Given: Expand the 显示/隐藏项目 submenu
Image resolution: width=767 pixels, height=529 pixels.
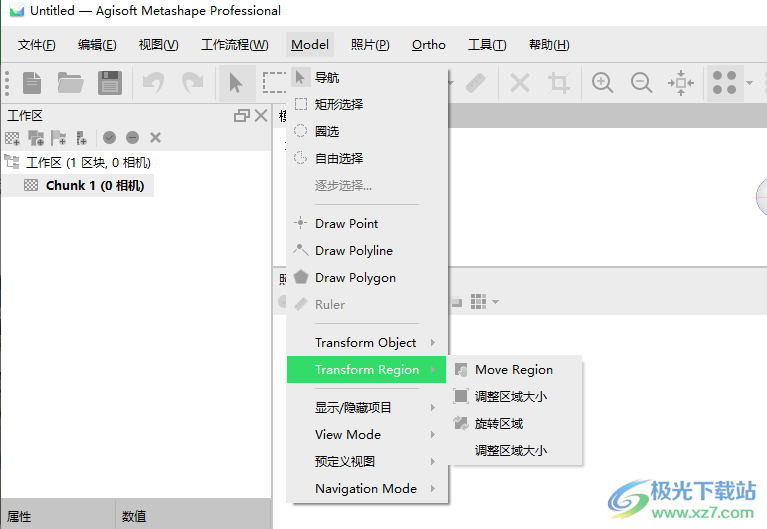Looking at the screenshot, I should [367, 408].
